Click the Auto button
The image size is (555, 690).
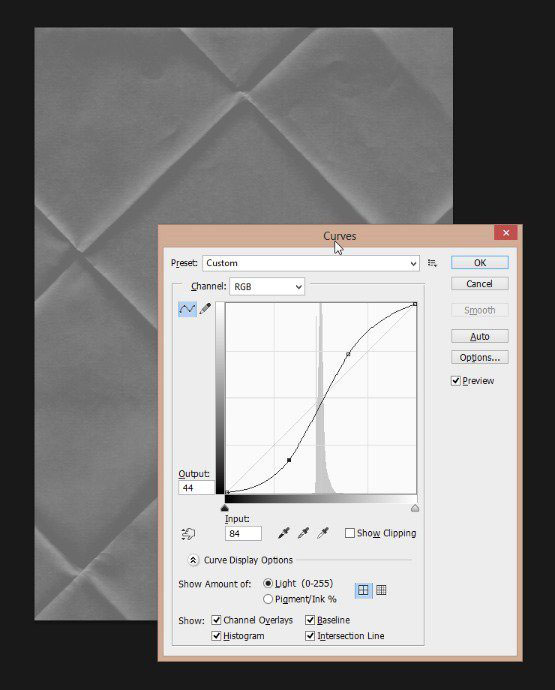pyautogui.click(x=480, y=337)
